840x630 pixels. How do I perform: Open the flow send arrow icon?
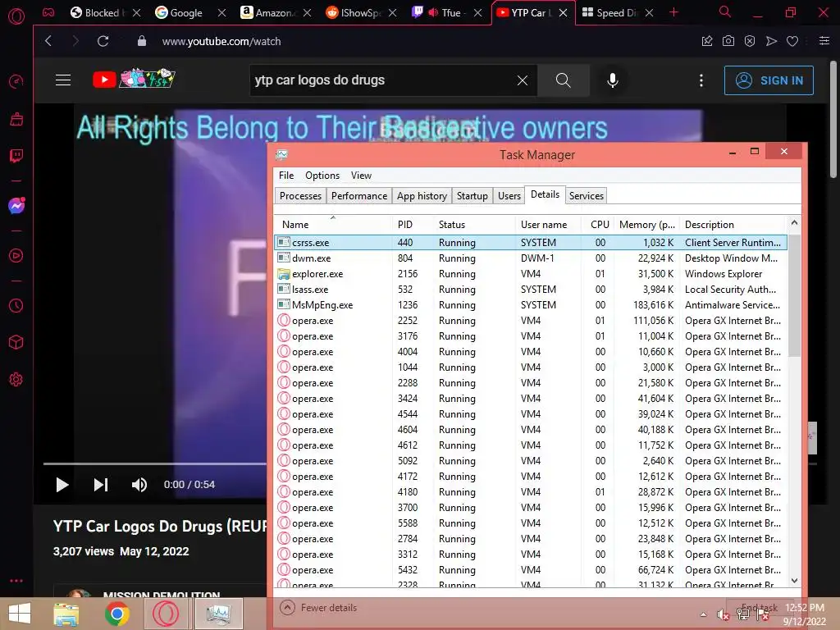771,41
